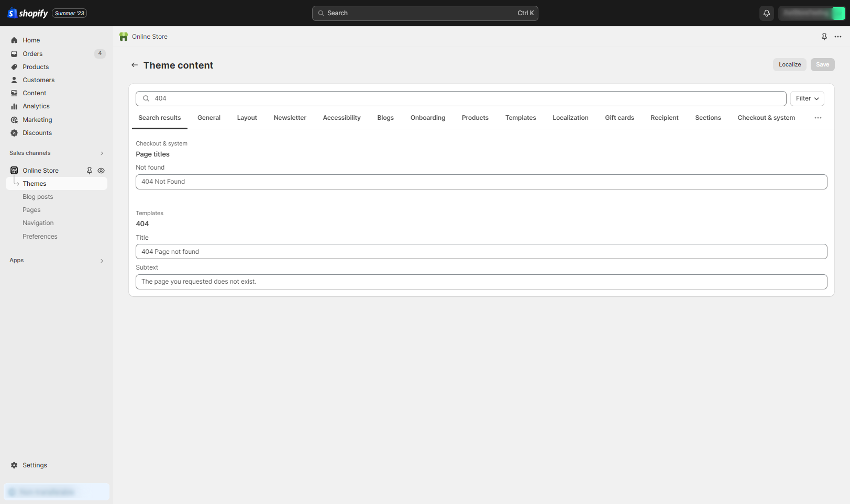850x504 pixels.
Task: Edit the 404 Title field
Action: click(481, 252)
